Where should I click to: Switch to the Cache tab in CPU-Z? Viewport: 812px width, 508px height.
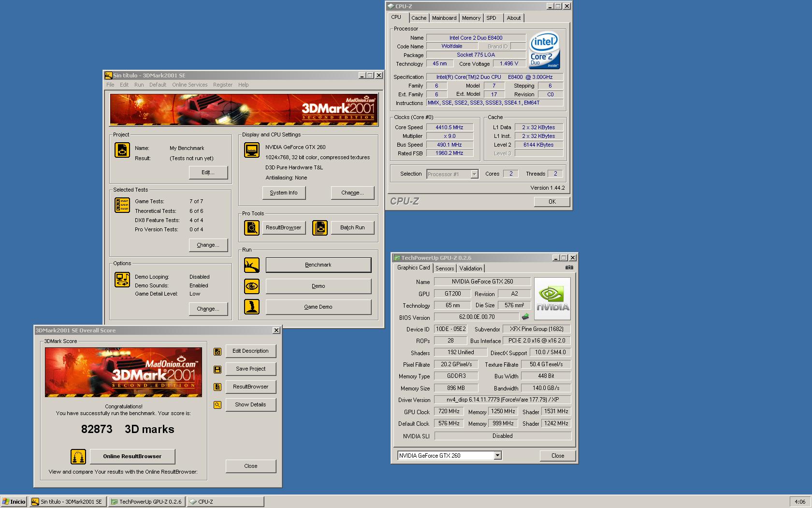click(419, 18)
